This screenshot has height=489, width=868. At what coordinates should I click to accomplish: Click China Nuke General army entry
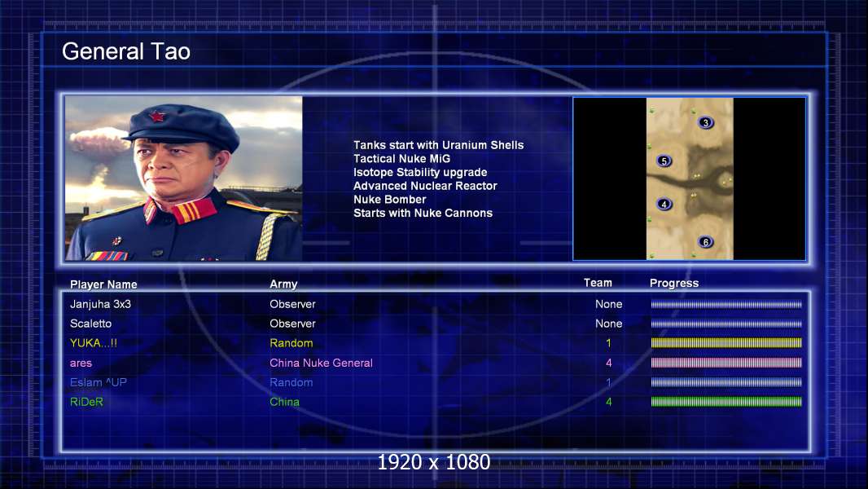(321, 363)
